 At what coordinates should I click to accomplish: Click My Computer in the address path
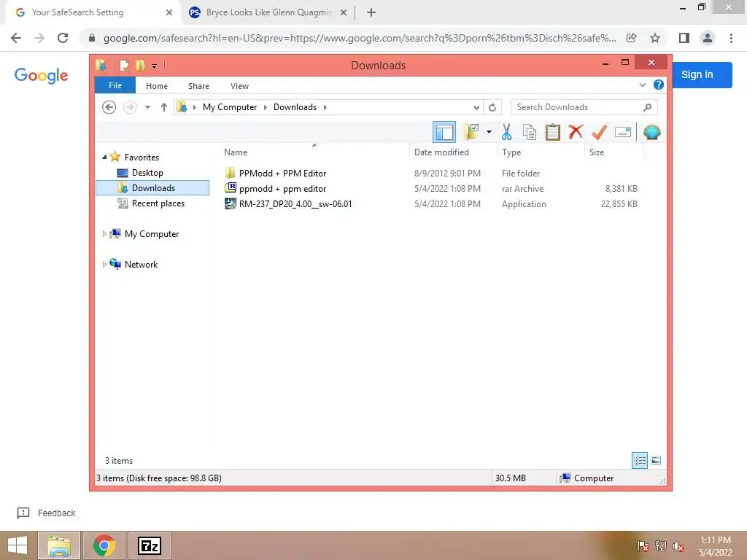pos(230,107)
